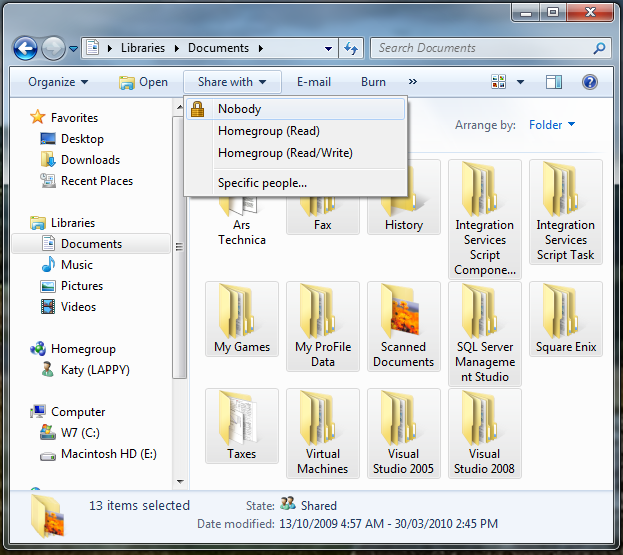623x555 pixels.
Task: Expand the Arrange by Folder dropdown
Action: (552, 125)
